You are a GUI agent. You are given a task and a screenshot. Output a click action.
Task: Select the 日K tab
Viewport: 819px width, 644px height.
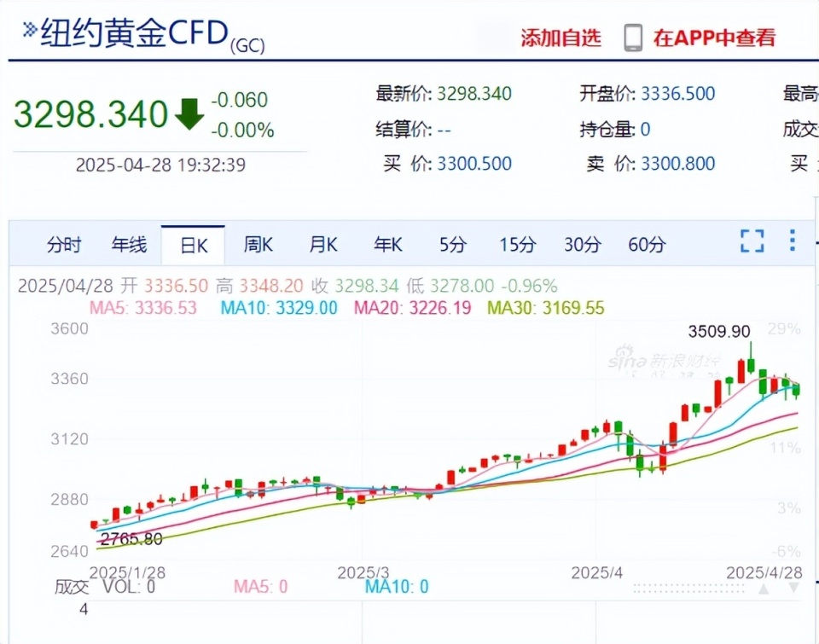[x=194, y=245]
